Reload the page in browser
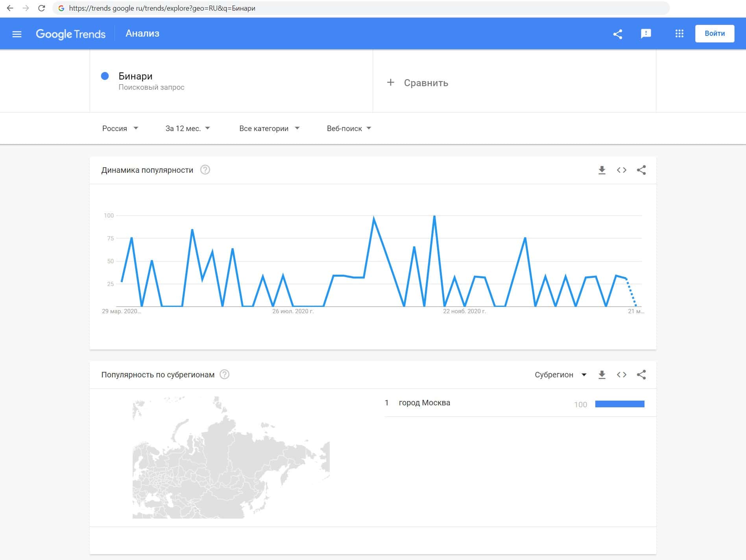The width and height of the screenshot is (746, 560). 41,8
